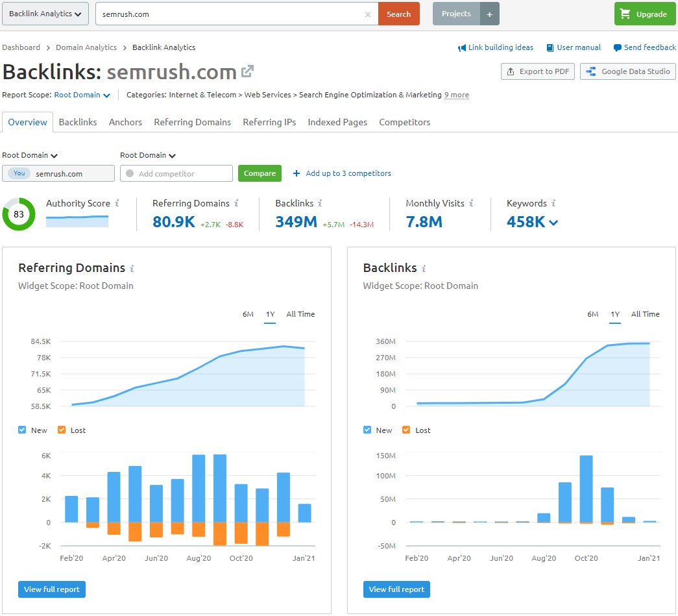This screenshot has height=616, width=678.
Task: Click Add up to 3 competitors link
Action: click(348, 173)
